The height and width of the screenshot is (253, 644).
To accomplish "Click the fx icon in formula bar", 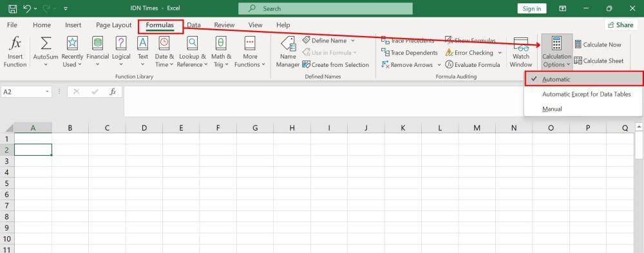I will tap(113, 92).
